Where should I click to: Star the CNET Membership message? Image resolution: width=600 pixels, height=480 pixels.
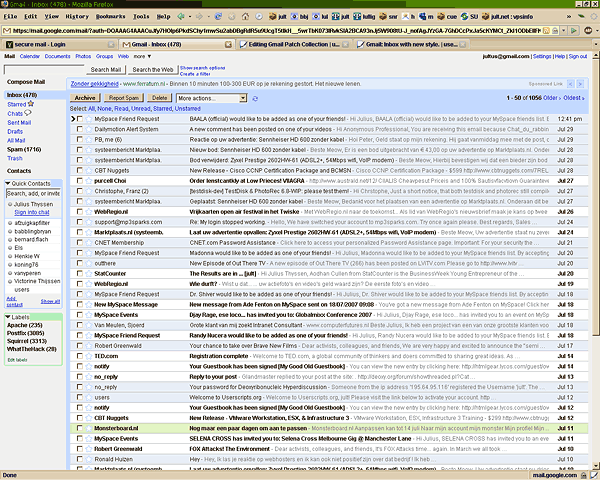(89, 243)
